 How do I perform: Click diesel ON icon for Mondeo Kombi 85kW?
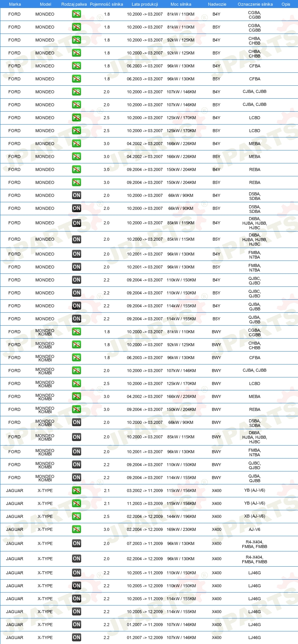pos(77,437)
